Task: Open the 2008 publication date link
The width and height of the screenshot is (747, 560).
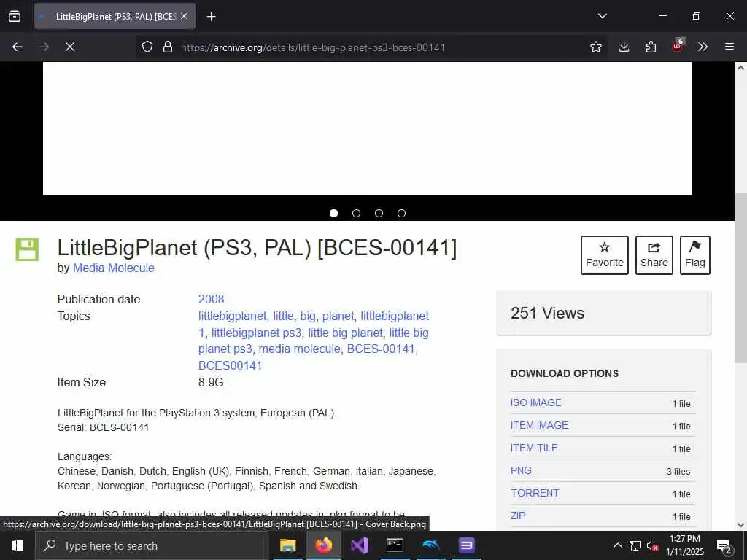Action: pos(211,299)
